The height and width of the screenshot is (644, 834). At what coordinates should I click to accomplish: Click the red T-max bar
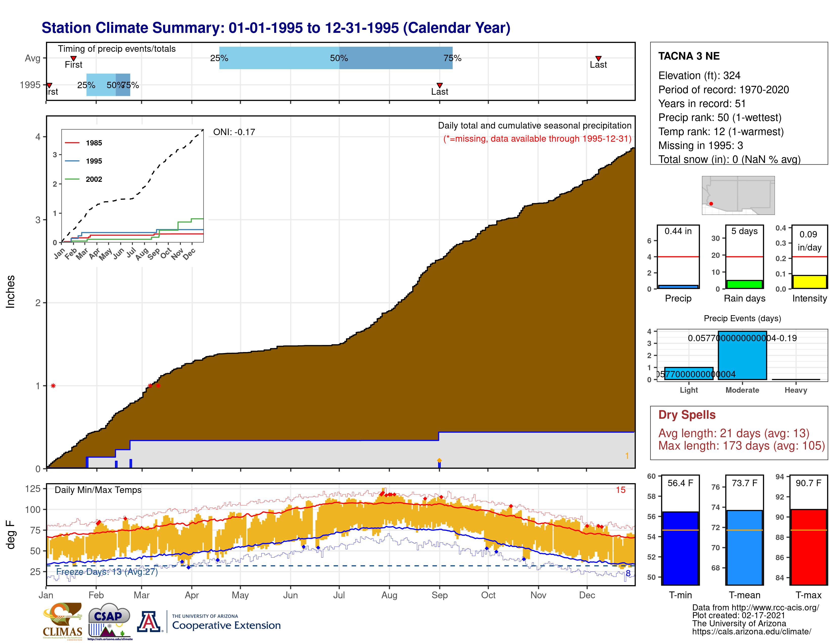(x=809, y=547)
